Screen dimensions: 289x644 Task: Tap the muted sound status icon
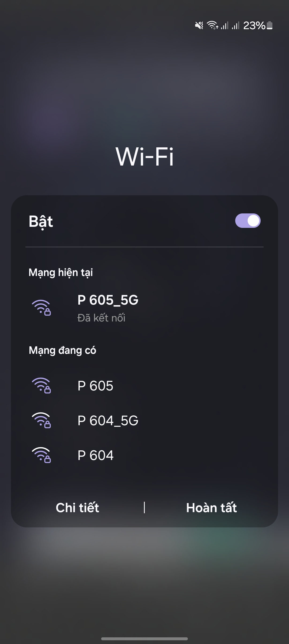click(x=199, y=26)
